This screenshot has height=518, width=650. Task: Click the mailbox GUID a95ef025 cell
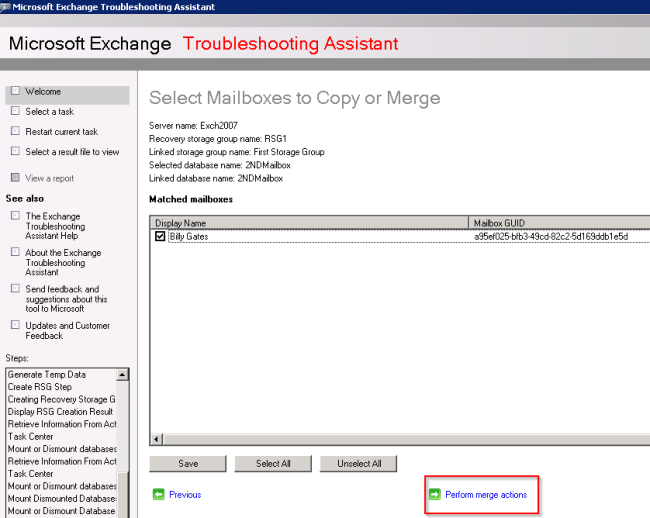click(551, 237)
